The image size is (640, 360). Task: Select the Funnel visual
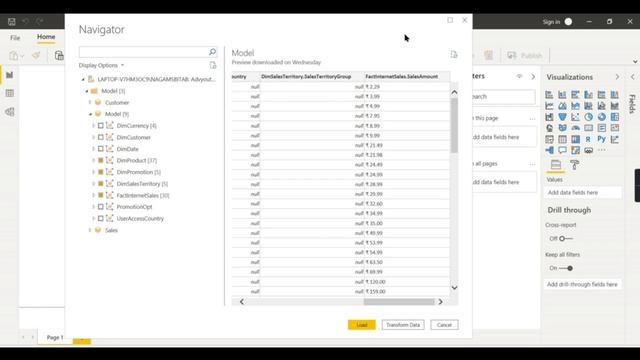562,117
